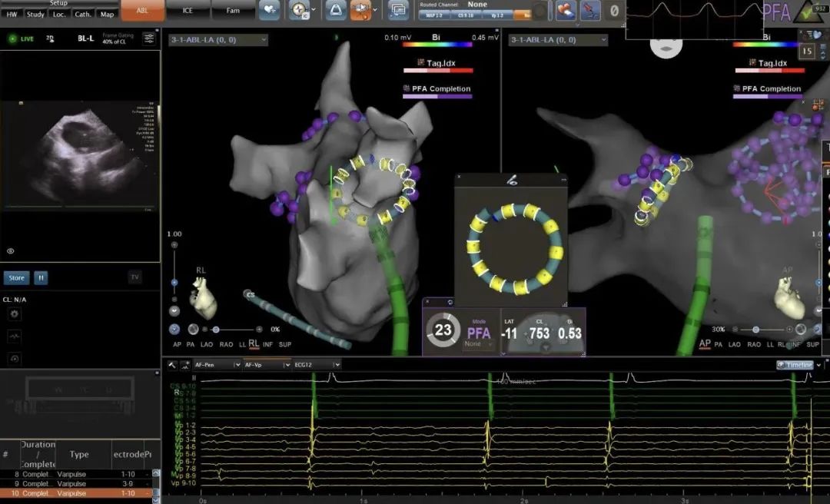Toggle the eye icon under ultrasound view
This screenshot has height=504, width=830.
11,250
